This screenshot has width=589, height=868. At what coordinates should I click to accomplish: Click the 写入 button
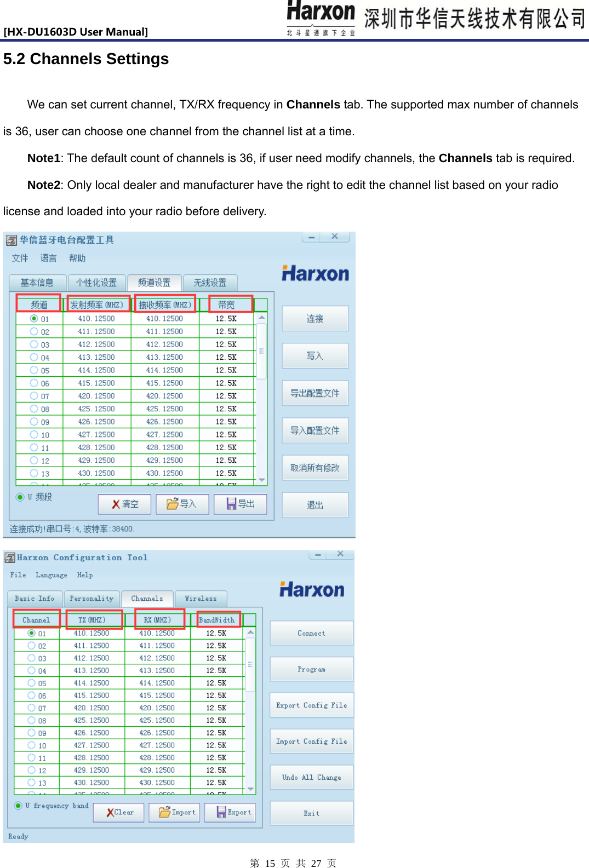pos(315,356)
